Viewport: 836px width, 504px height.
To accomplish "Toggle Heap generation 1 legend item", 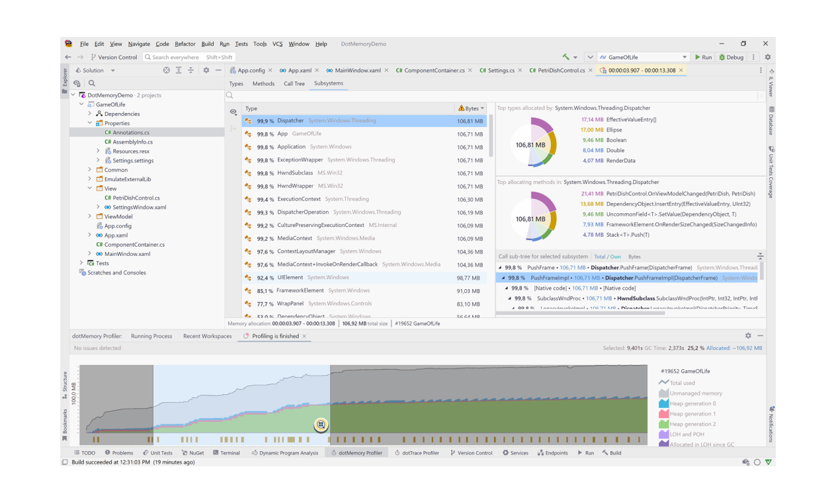I will [x=687, y=414].
